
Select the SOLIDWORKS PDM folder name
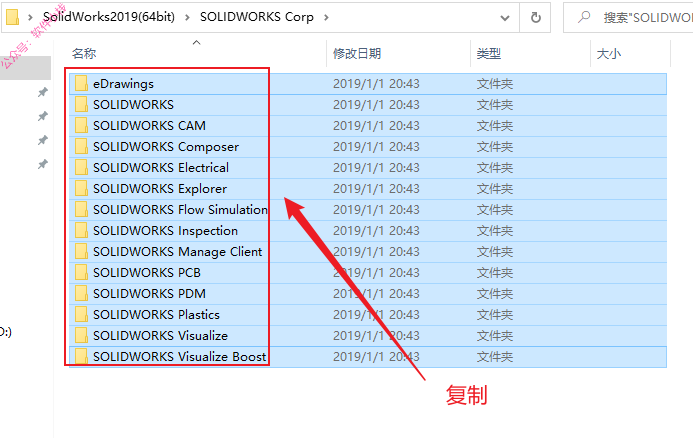(149, 293)
